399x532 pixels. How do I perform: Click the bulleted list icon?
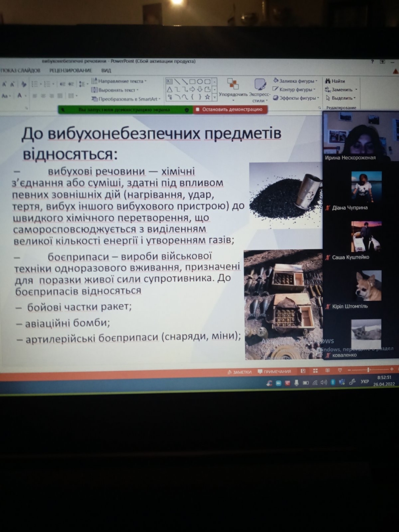pyautogui.click(x=35, y=84)
